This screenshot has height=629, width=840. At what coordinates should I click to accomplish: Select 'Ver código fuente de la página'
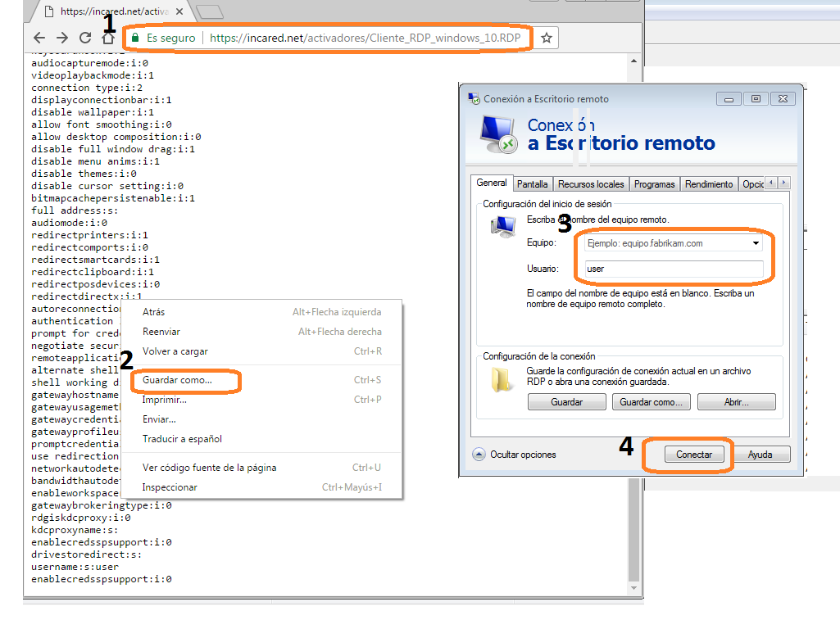tap(209, 468)
